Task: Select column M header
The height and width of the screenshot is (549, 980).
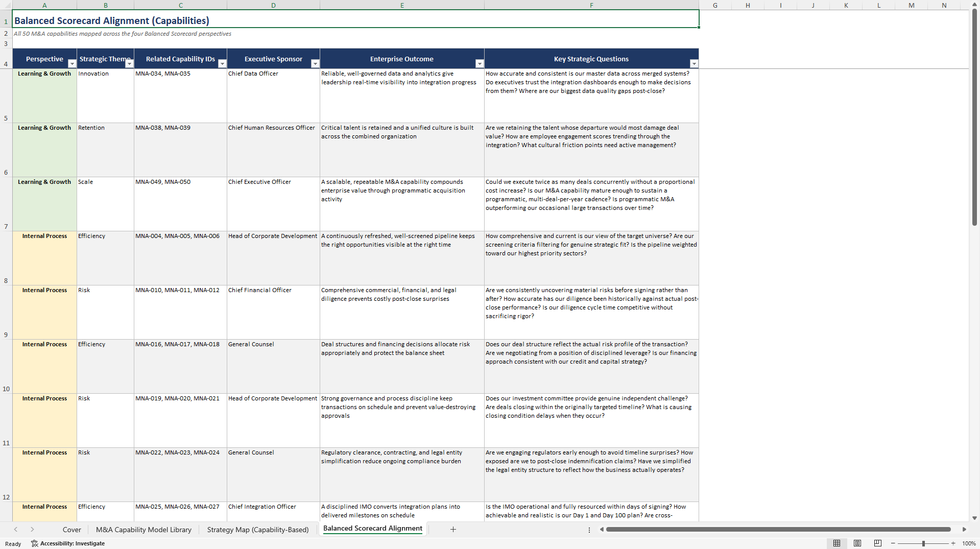Action: coord(911,5)
